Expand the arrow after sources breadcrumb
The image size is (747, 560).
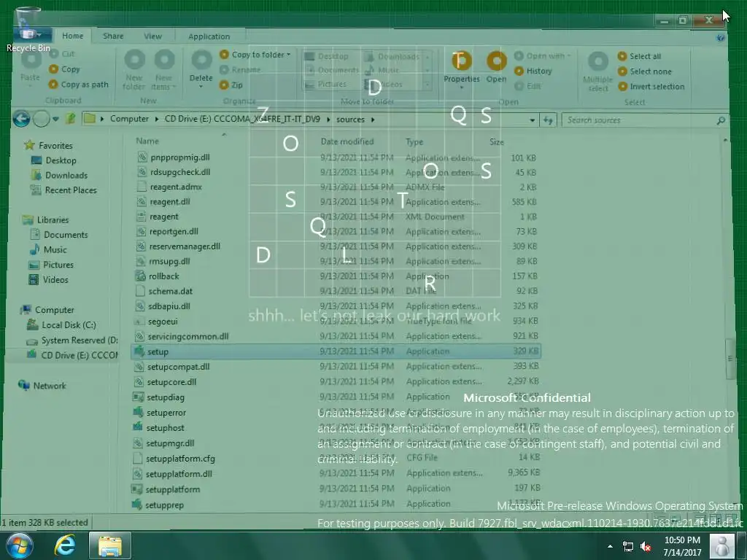click(x=373, y=120)
